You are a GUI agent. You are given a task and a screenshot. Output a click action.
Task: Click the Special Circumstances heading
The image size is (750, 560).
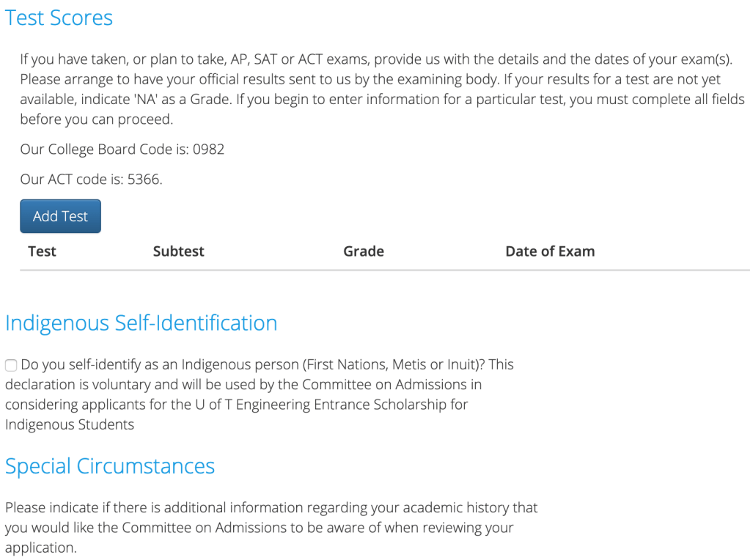[x=110, y=466]
